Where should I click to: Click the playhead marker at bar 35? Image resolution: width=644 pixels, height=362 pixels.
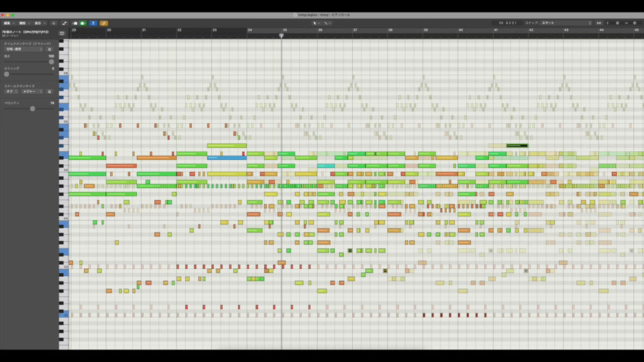(x=281, y=36)
